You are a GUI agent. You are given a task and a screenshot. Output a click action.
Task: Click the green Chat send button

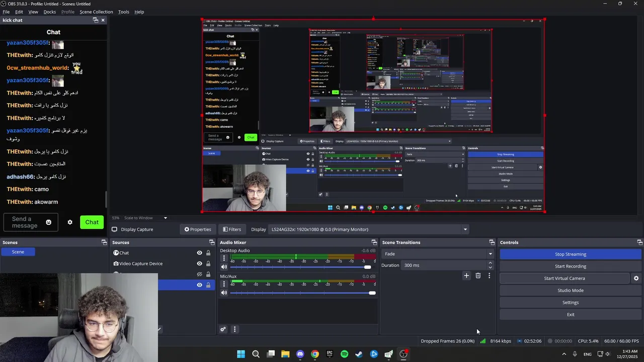coord(92,222)
